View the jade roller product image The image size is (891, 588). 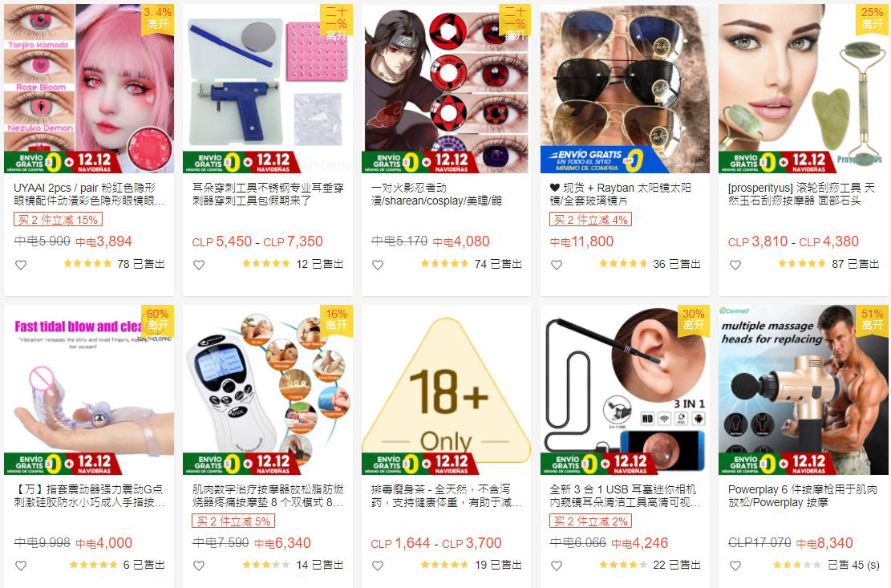[803, 88]
